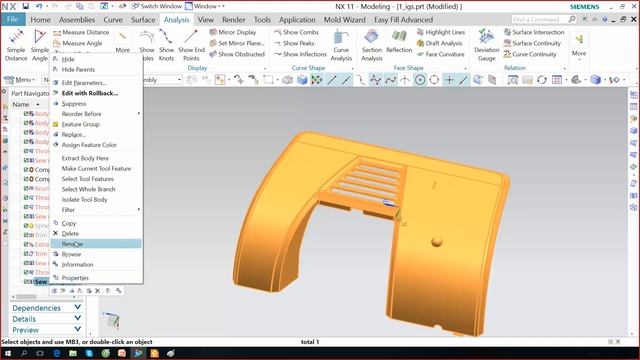This screenshot has width=640, height=360.
Task: Open Reorder Before submenu
Action: (x=96, y=113)
